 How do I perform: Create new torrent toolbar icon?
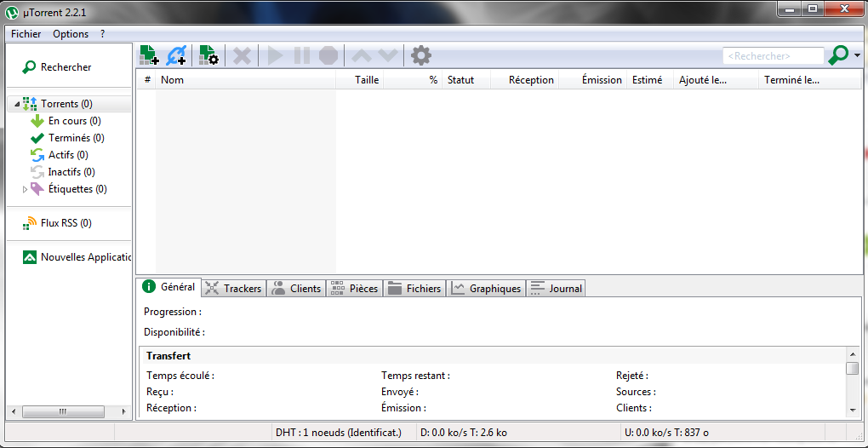click(x=208, y=55)
